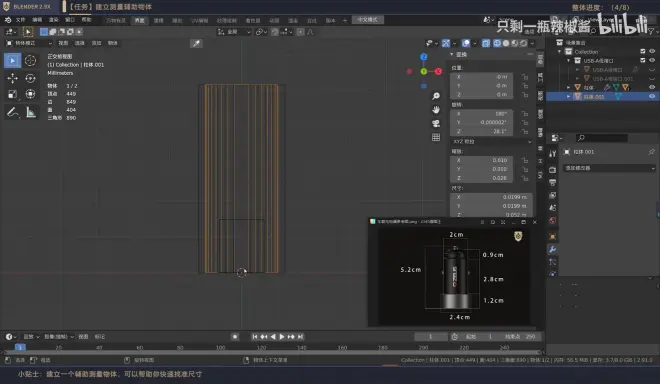
Task: Open the modifier wrench properties tab
Action: click(x=553, y=249)
